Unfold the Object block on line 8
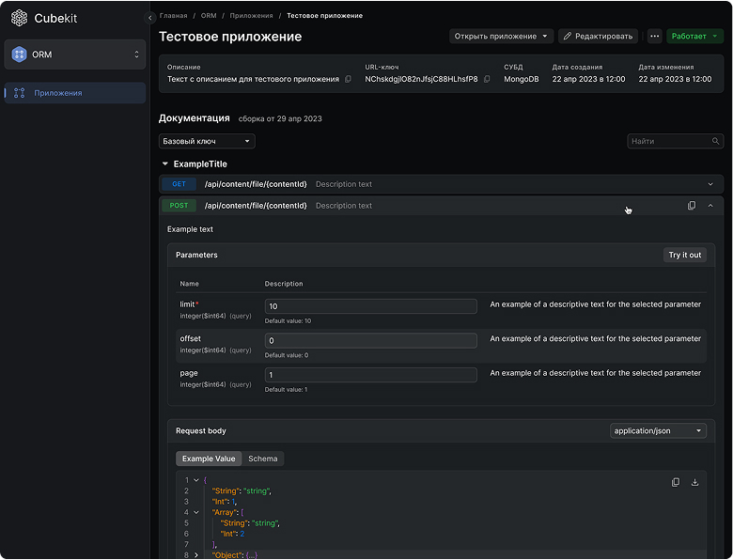This screenshot has height=560, width=733. tap(195, 555)
